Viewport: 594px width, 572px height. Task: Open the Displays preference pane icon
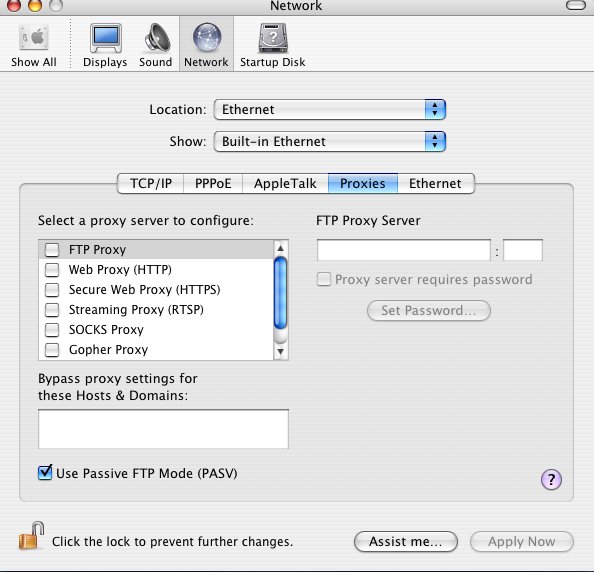(106, 38)
